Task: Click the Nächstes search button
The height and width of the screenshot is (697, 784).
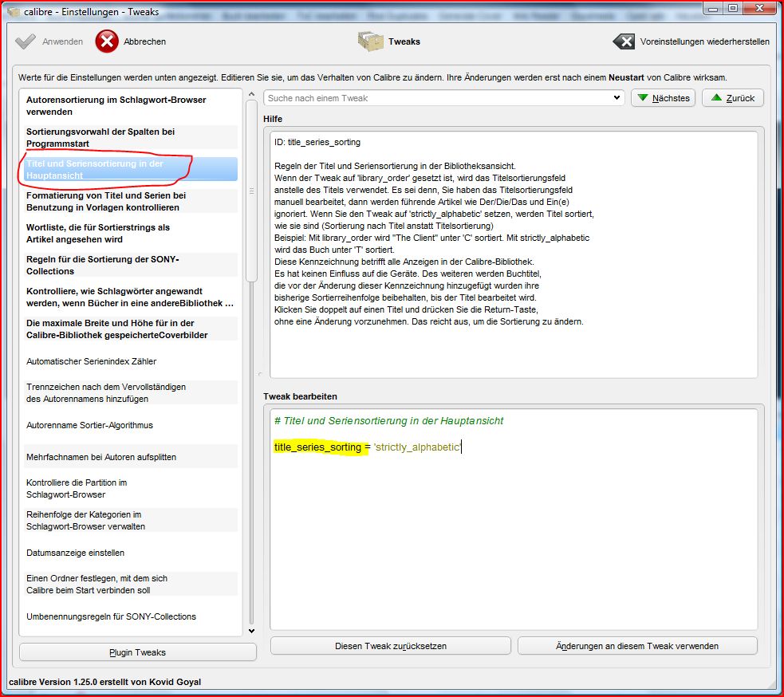Action: tap(664, 98)
